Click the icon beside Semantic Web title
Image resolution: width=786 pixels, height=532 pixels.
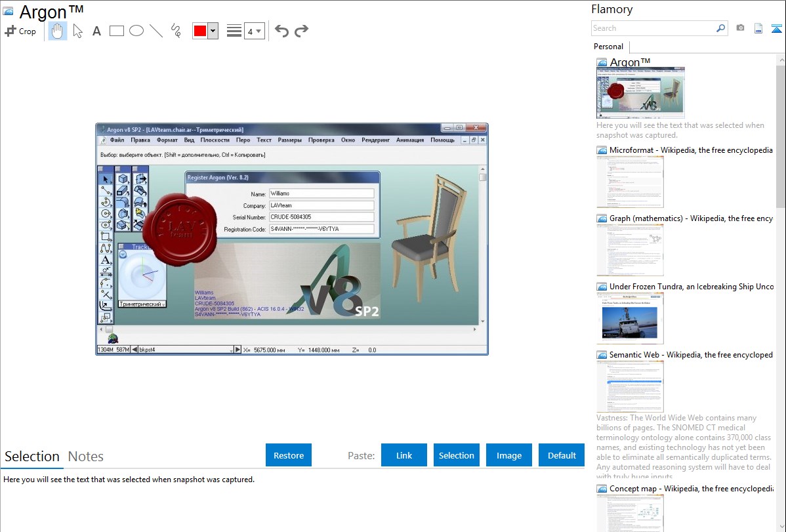click(x=602, y=354)
